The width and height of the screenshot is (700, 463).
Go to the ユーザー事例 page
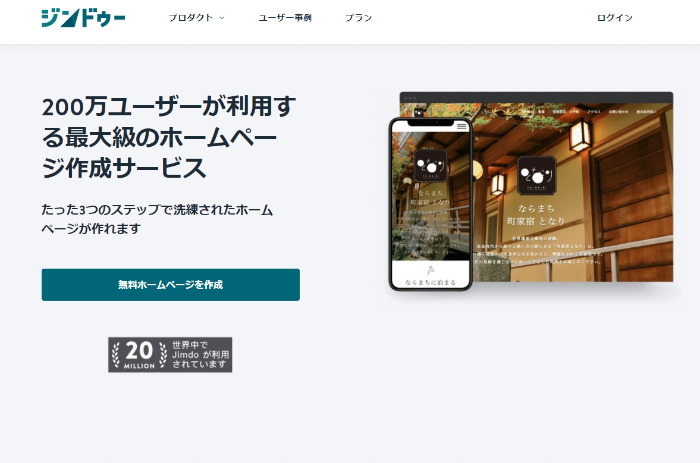pos(285,18)
